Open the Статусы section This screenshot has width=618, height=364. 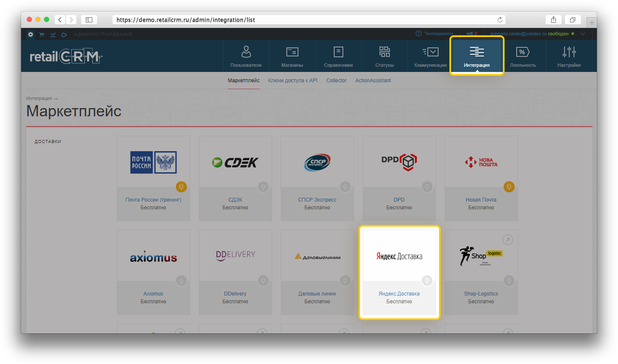[384, 56]
